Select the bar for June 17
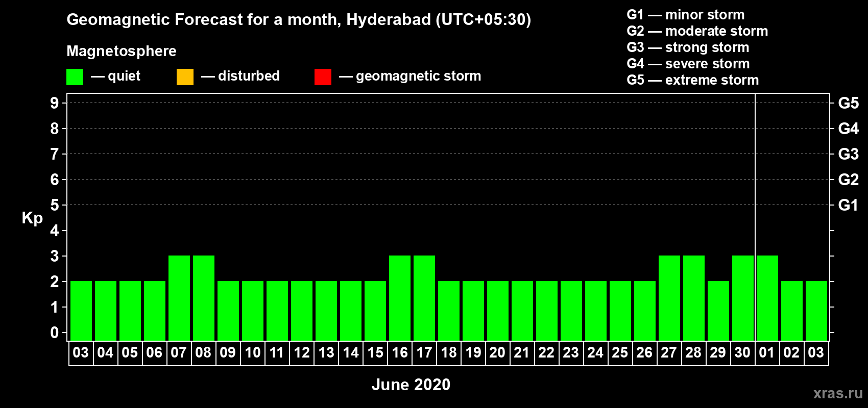 [x=424, y=298]
